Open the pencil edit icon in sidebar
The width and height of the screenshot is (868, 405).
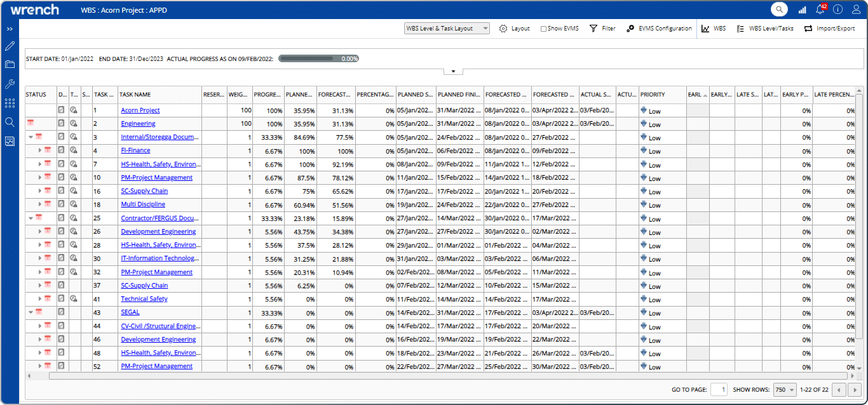click(10, 46)
